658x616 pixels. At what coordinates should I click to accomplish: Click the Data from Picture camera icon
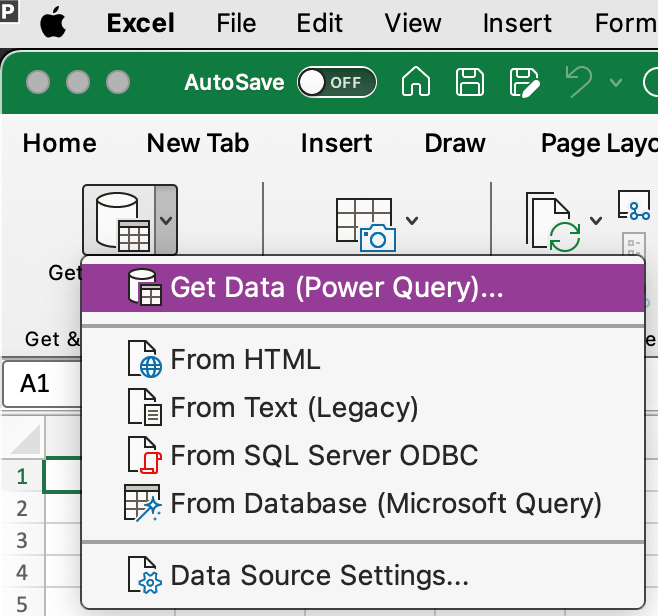tap(365, 225)
